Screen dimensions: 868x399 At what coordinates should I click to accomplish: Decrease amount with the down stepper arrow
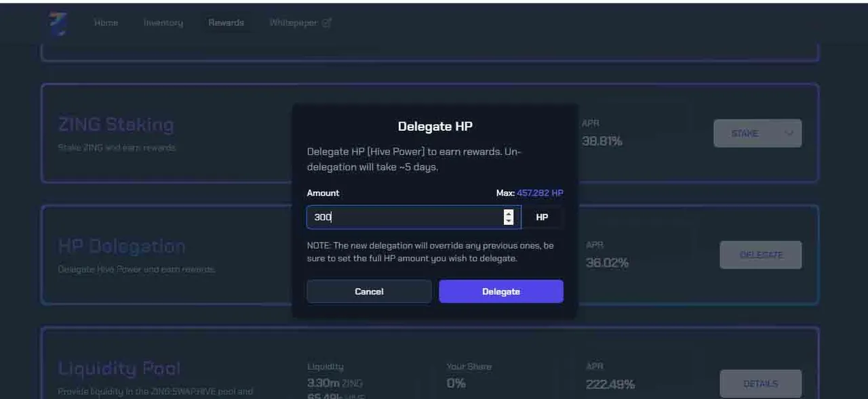pyautogui.click(x=509, y=222)
